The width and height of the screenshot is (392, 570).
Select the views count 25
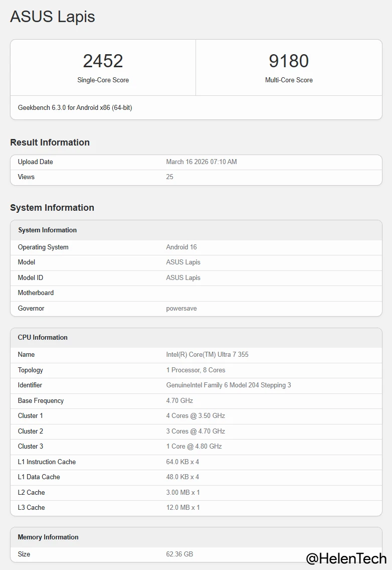coord(169,177)
